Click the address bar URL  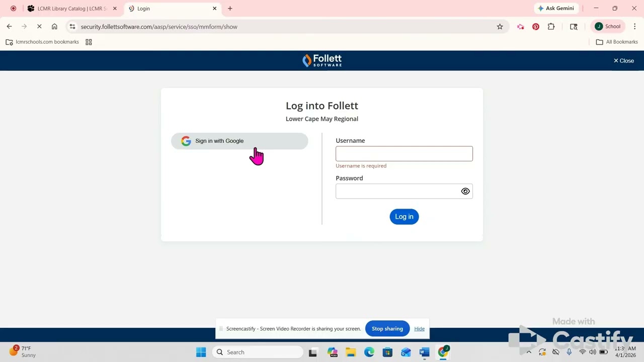coord(159,27)
